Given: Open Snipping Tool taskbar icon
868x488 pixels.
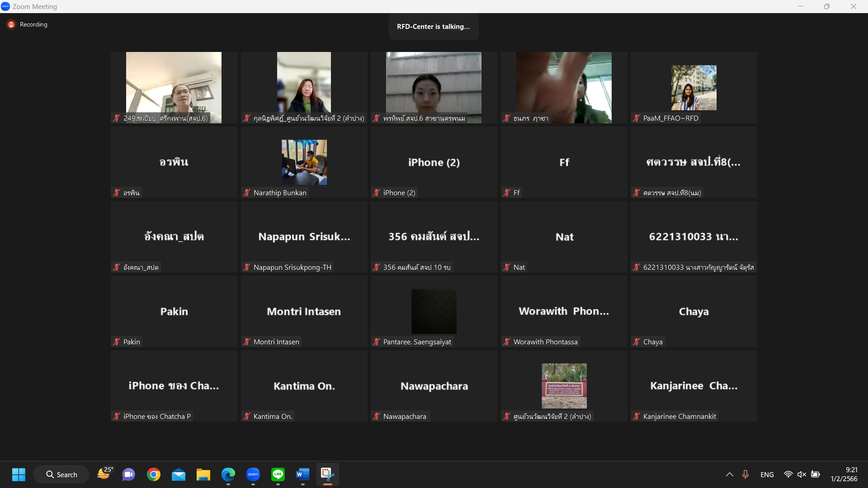Looking at the screenshot, I should click(x=327, y=474).
